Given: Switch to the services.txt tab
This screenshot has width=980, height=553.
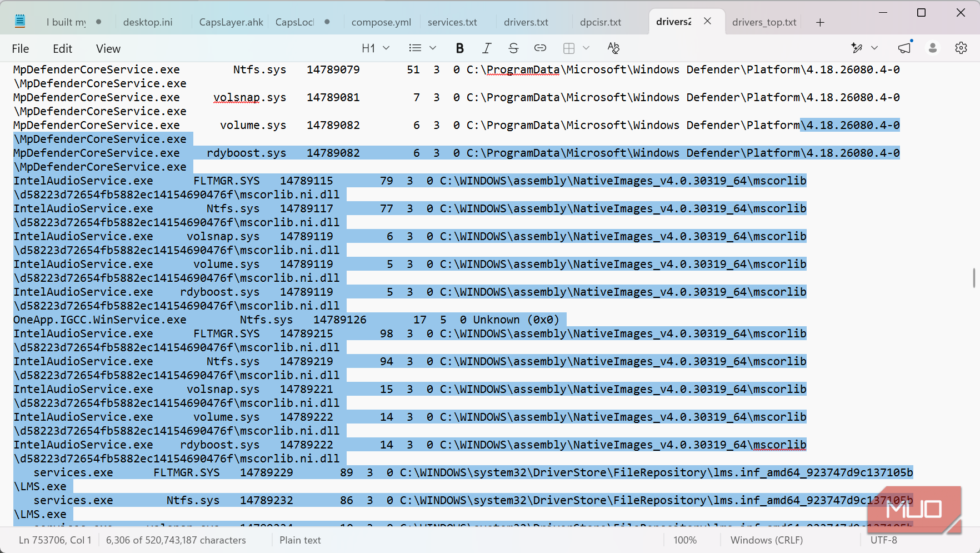Looking at the screenshot, I should (452, 22).
